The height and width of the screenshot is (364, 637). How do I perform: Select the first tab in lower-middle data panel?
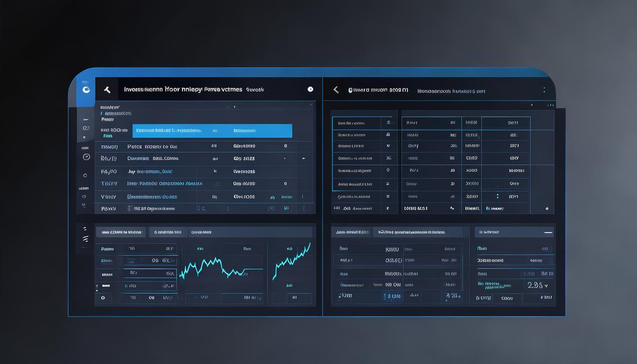coord(351,232)
